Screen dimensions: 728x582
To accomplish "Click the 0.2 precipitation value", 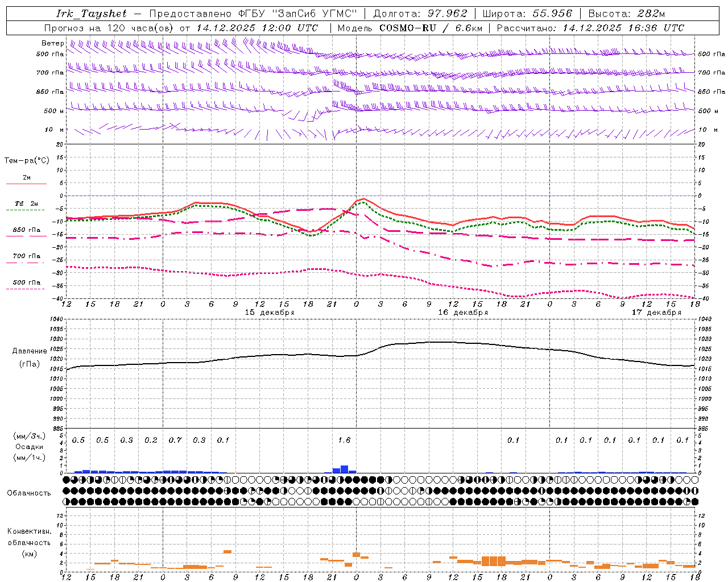I will pyautogui.click(x=151, y=440).
